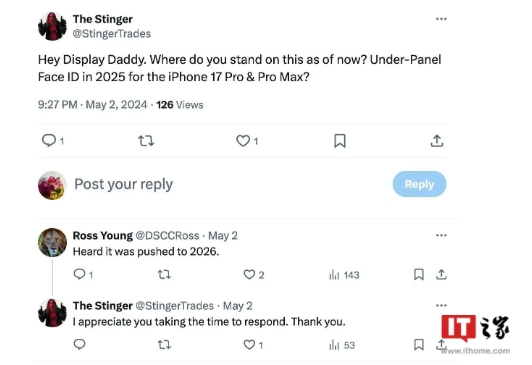This screenshot has height=365, width=532.
Task: Open Ross Young's profile name link
Action: (103, 235)
